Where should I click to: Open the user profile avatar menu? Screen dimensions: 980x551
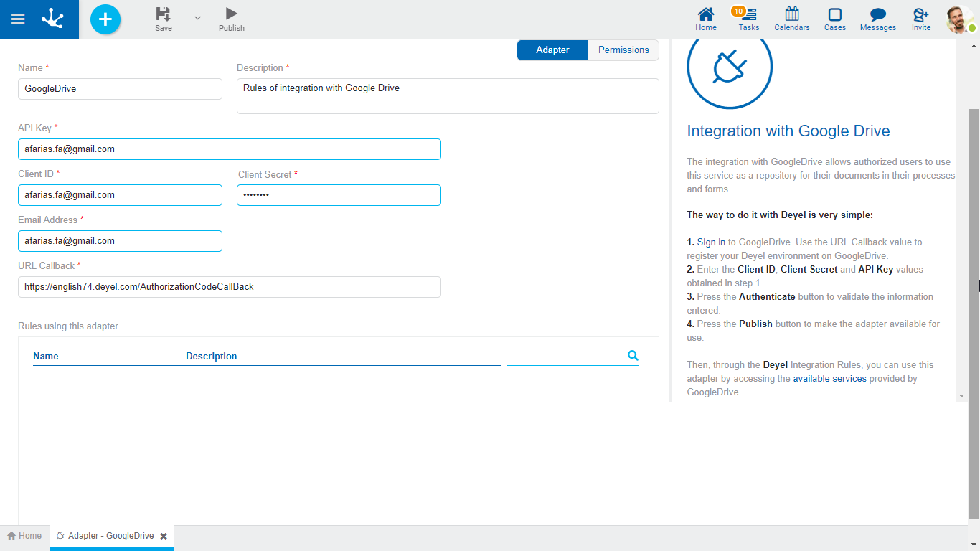tap(959, 19)
